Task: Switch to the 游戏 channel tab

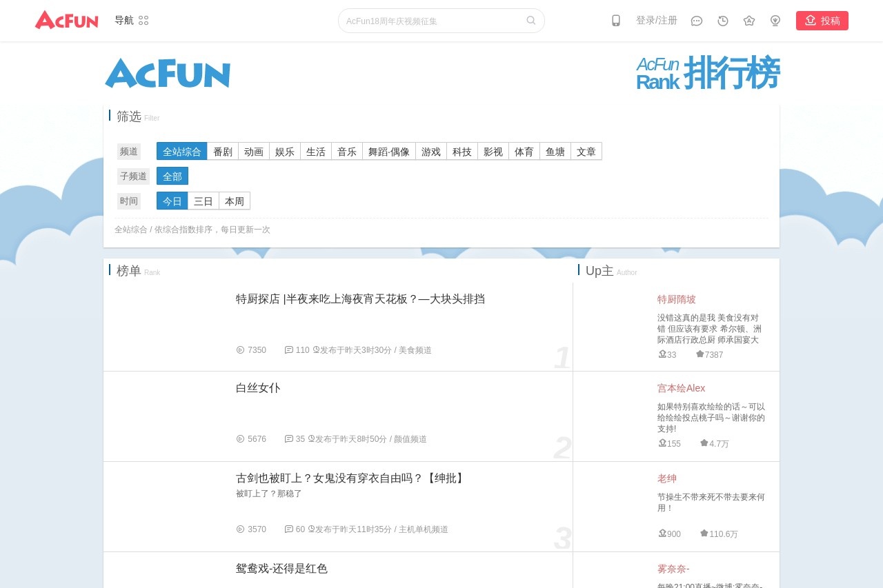Action: pos(430,151)
